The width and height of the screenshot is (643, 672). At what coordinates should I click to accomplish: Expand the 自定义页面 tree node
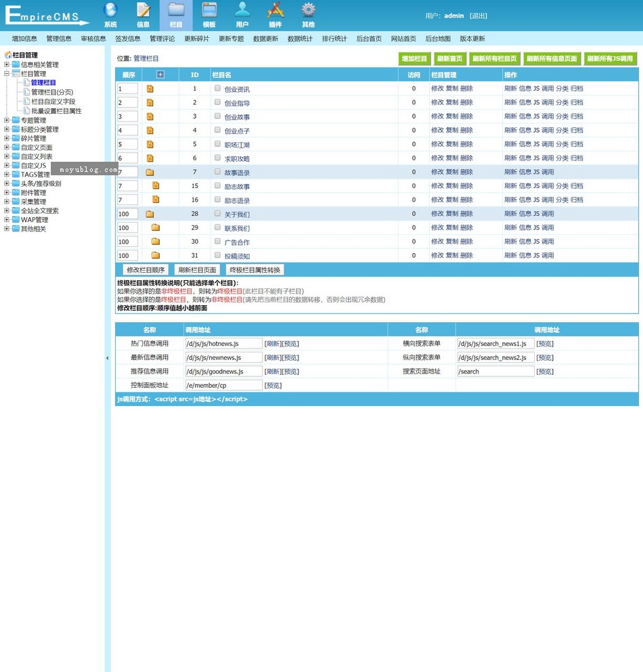(7, 148)
